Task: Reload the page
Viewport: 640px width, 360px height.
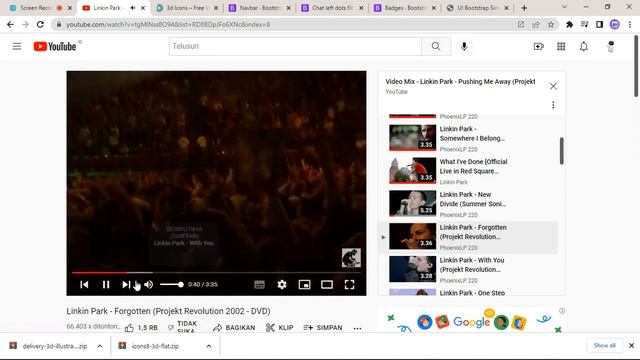Action: [x=40, y=24]
